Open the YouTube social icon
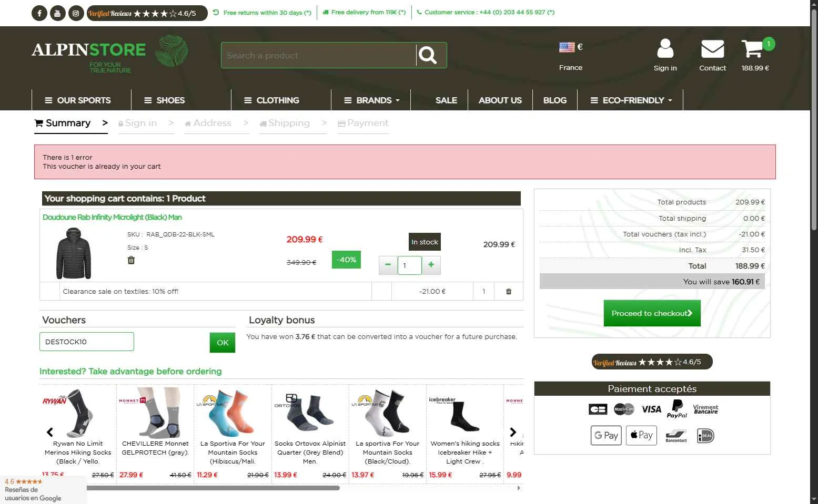Viewport: 818px width, 504px height. [58, 13]
